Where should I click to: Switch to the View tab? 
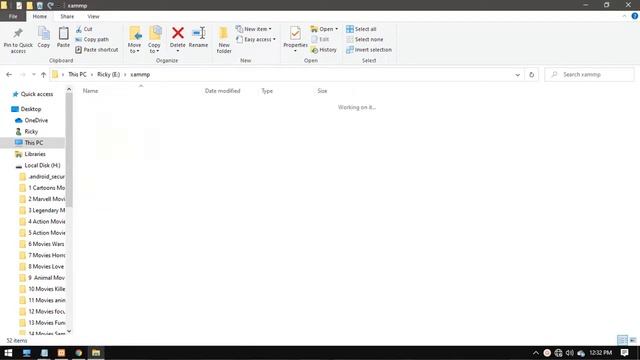93,16
